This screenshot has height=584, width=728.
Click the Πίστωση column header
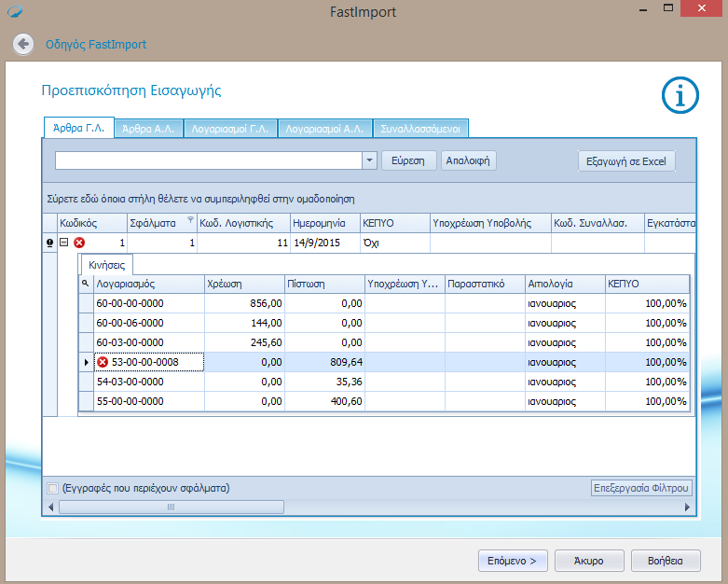coord(324,284)
